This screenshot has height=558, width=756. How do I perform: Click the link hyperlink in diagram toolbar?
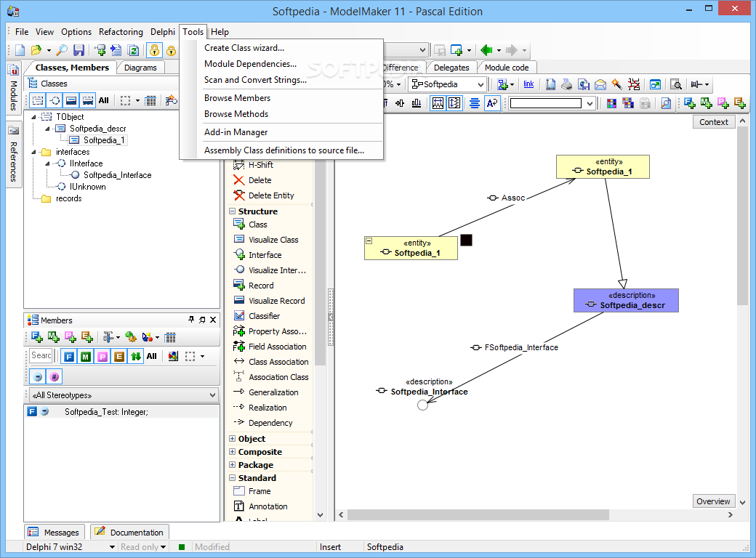[x=528, y=84]
